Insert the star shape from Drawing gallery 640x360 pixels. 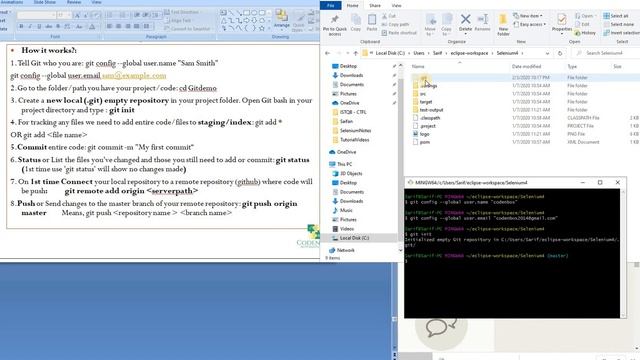pyautogui.click(x=262, y=28)
